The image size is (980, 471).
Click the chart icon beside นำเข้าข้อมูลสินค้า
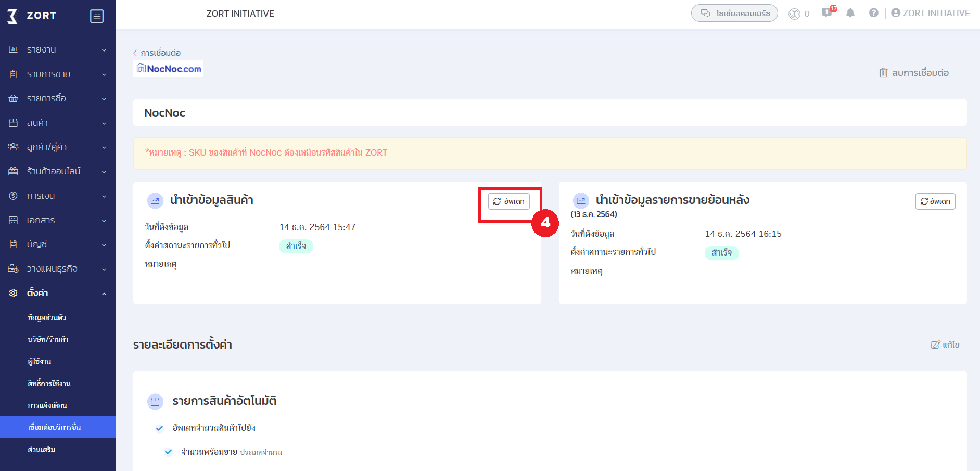(155, 200)
